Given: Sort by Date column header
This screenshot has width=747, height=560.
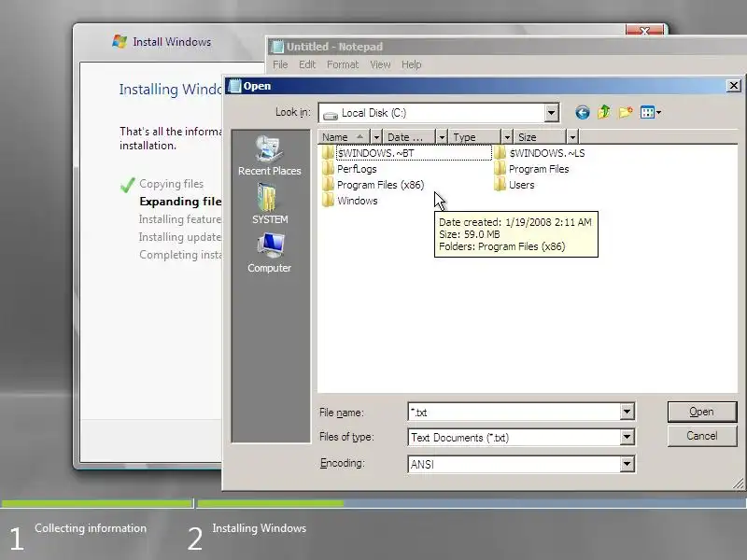Looking at the screenshot, I should [409, 137].
